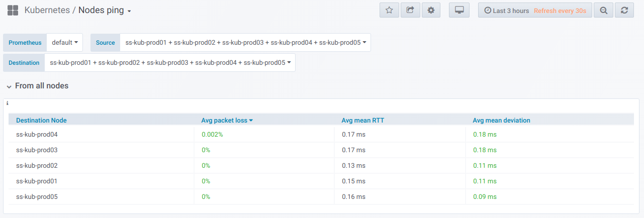The height and width of the screenshot is (218, 644).
Task: Star this dashboard as favorite
Action: coord(389,11)
